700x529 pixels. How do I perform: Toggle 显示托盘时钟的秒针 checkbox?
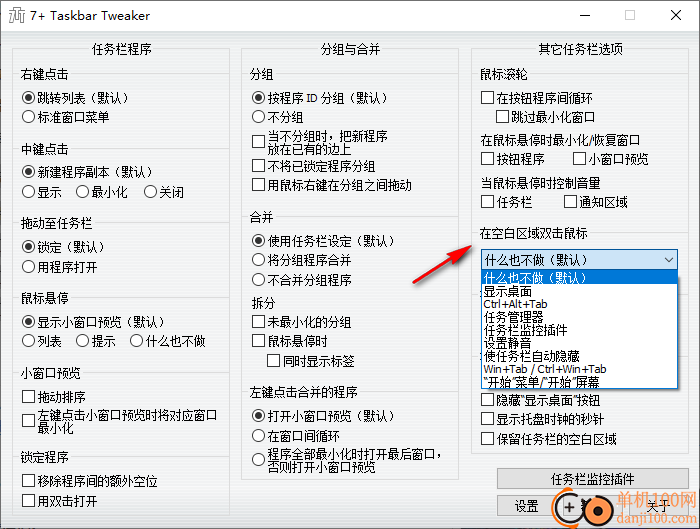coord(488,419)
